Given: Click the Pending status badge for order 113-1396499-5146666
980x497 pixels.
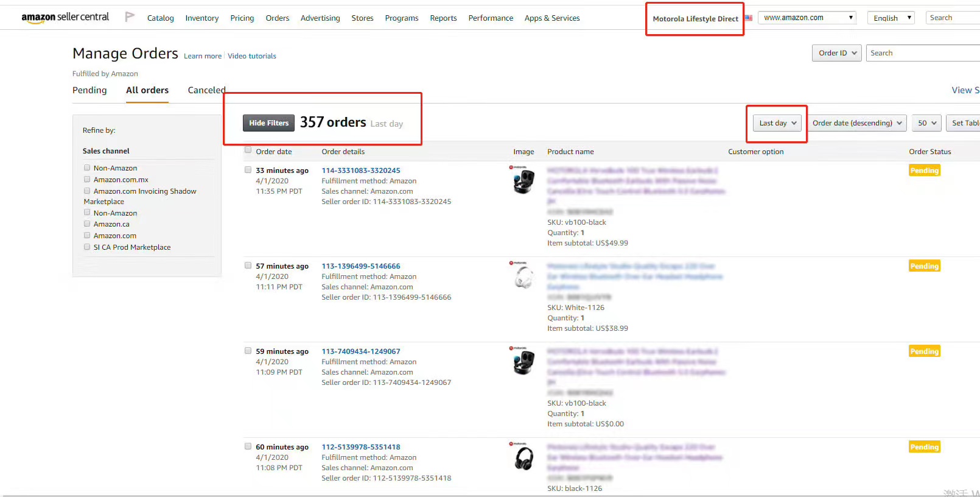Looking at the screenshot, I should tap(925, 266).
